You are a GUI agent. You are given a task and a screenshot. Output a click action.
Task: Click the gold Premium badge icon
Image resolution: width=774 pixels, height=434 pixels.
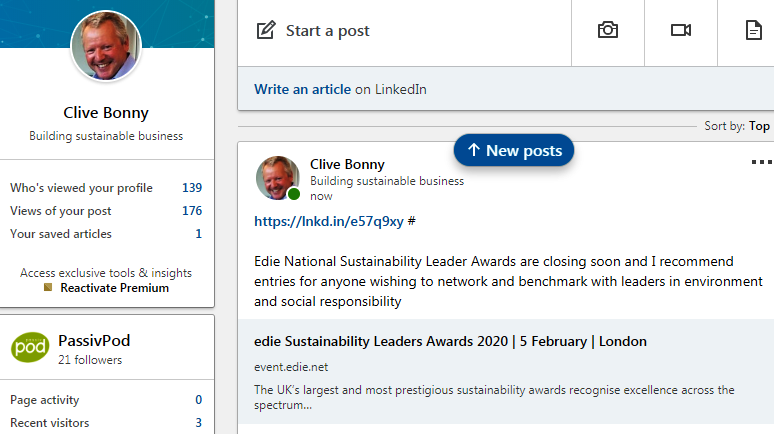tap(48, 287)
